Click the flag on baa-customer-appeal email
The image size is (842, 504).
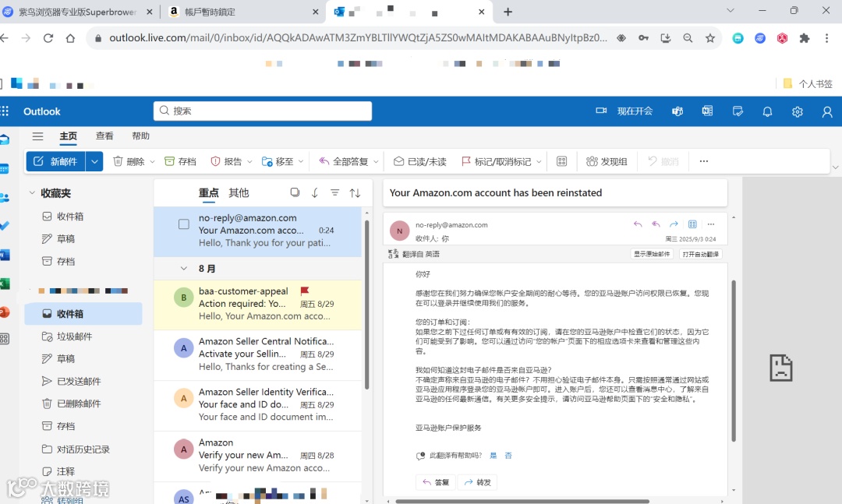305,291
